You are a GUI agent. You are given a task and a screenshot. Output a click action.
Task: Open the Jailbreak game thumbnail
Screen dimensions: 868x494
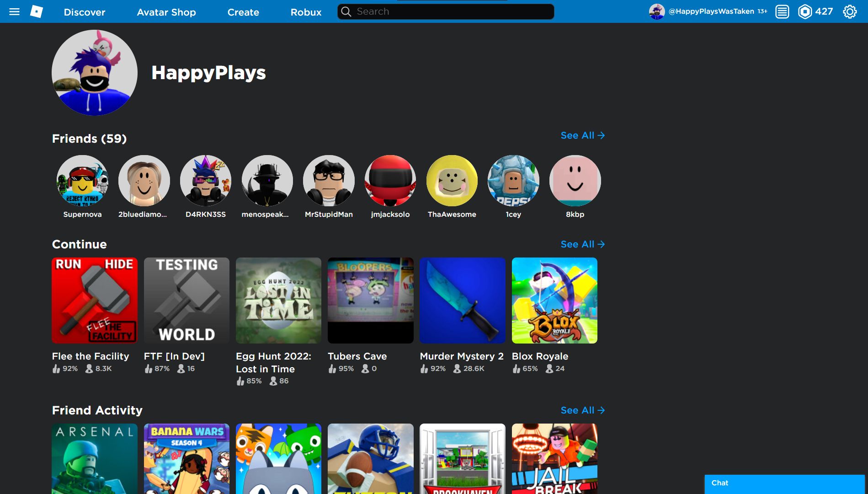(554, 459)
